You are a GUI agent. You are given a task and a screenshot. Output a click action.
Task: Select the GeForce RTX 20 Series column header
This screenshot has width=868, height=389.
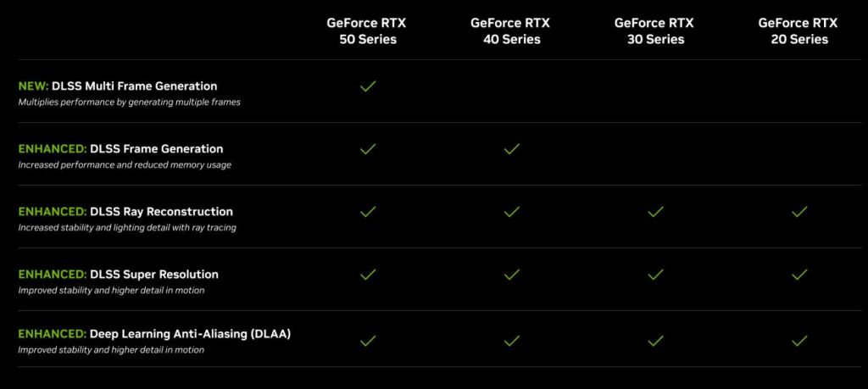[798, 31]
